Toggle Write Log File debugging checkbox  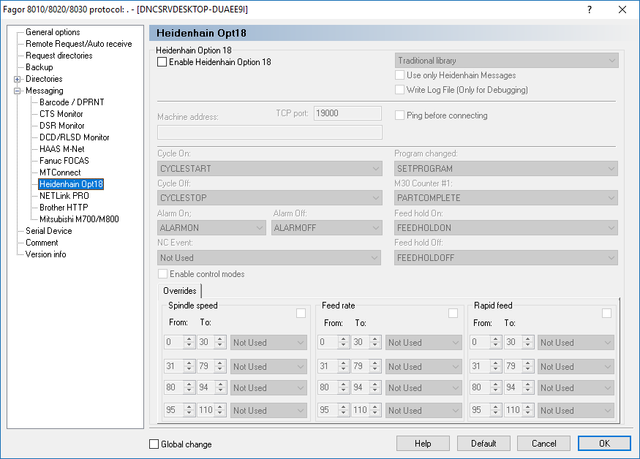click(x=400, y=90)
